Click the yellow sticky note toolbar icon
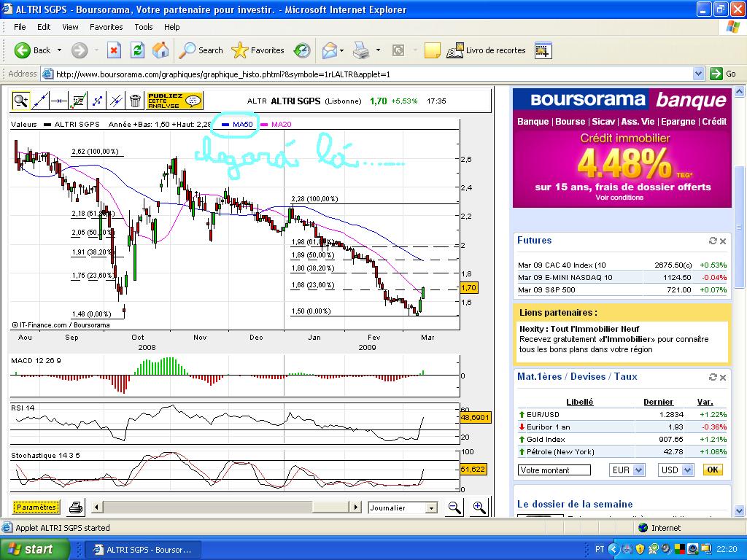 pyautogui.click(x=432, y=50)
